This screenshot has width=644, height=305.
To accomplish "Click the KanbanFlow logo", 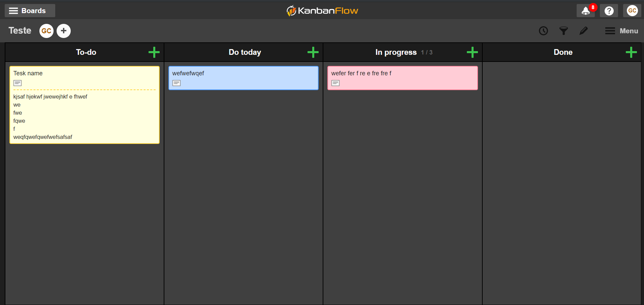I will point(322,10).
